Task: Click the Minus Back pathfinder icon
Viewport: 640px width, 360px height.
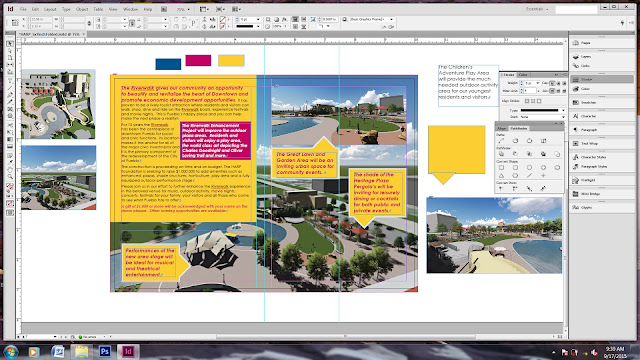Action: [557, 154]
